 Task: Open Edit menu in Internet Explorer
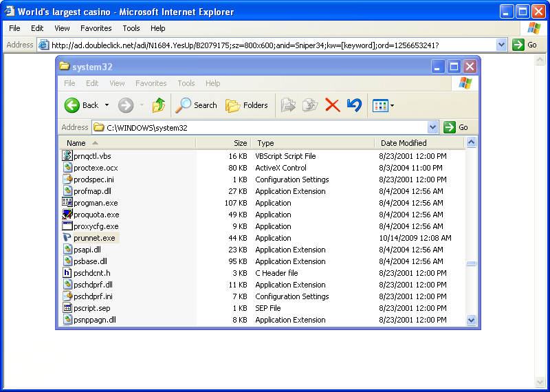click(37, 28)
